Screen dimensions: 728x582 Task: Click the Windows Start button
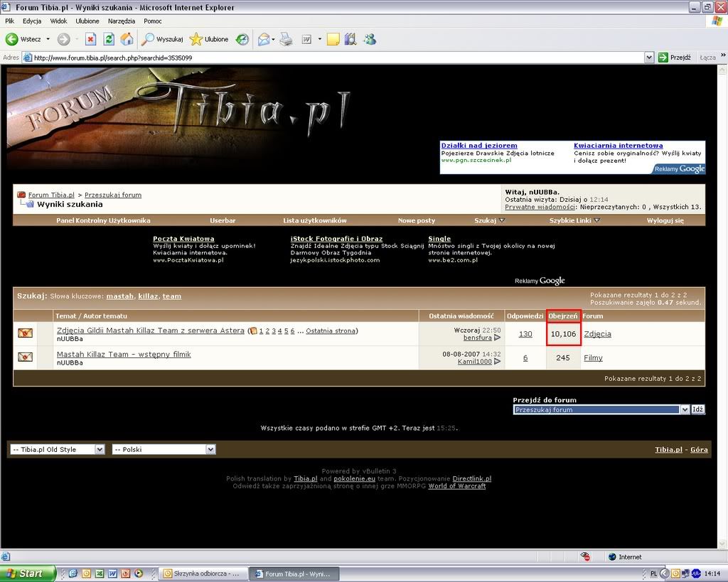tap(27, 573)
